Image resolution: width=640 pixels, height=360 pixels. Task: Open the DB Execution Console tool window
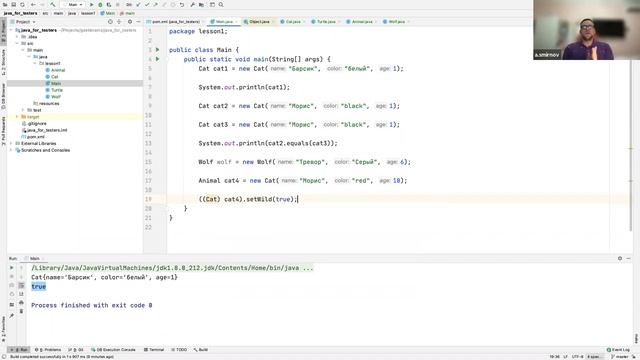point(113,350)
